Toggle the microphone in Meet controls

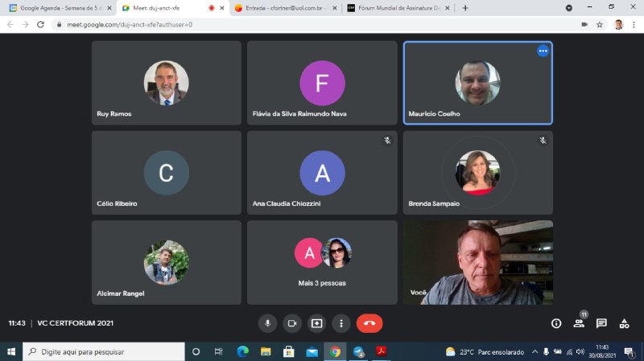click(267, 323)
